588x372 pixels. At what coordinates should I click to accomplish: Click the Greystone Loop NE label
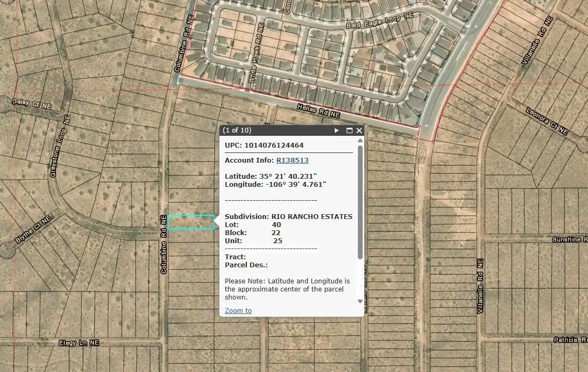(60, 145)
